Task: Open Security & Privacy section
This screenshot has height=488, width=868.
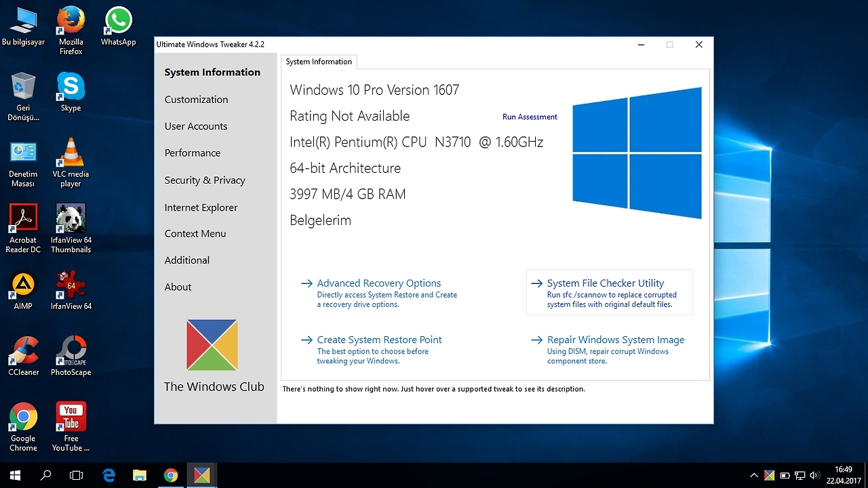Action: coord(205,180)
